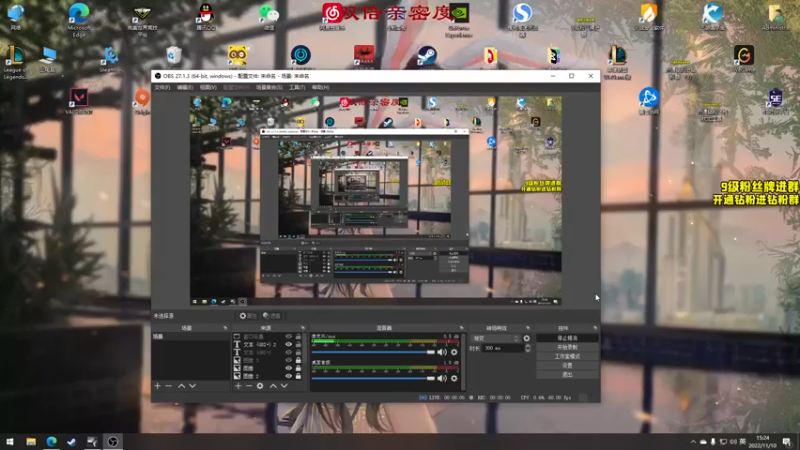The image size is (800, 450).
Task: Open the scene transition type dropdown
Action: click(x=495, y=338)
